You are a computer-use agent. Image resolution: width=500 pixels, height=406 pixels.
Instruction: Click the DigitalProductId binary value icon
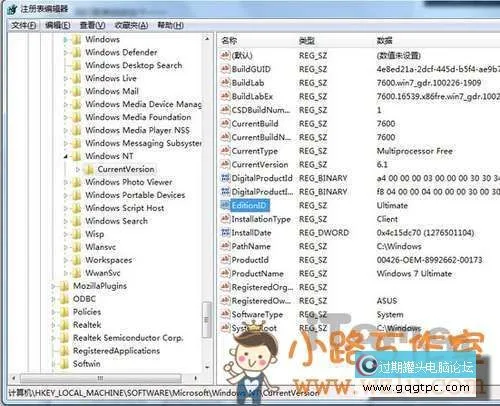pos(225,178)
